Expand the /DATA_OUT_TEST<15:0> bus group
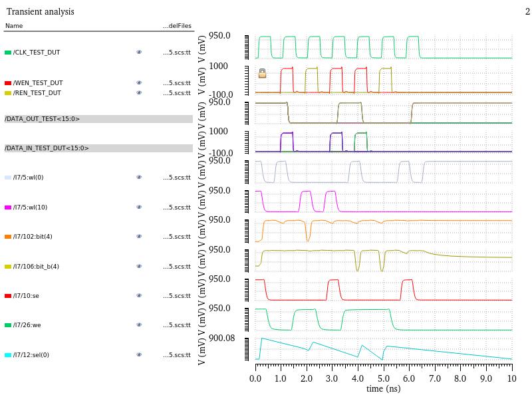The width and height of the screenshot is (532, 399). (x=43, y=119)
